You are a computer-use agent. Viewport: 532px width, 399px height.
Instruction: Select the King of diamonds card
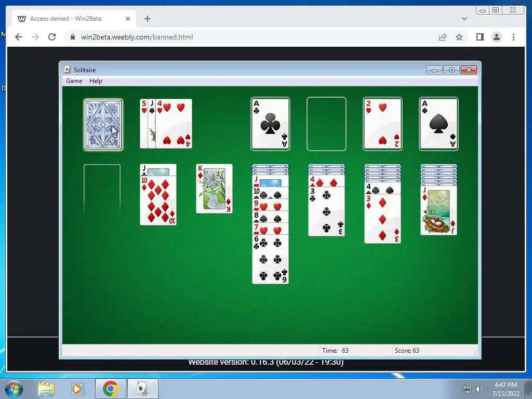(214, 189)
